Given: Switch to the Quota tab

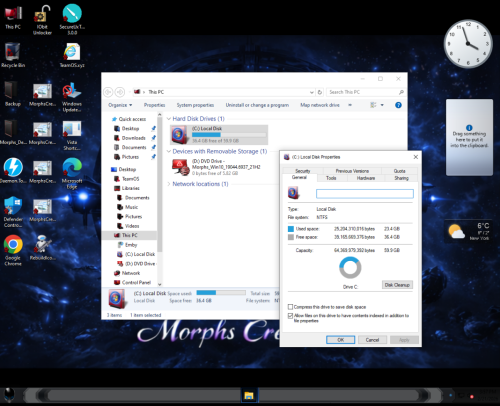Looking at the screenshot, I should (x=399, y=171).
